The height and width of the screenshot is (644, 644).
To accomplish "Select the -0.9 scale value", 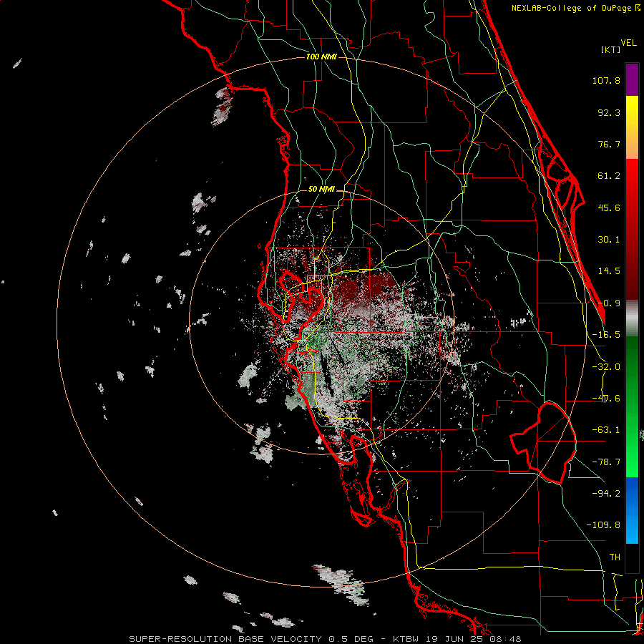I will tap(609, 303).
